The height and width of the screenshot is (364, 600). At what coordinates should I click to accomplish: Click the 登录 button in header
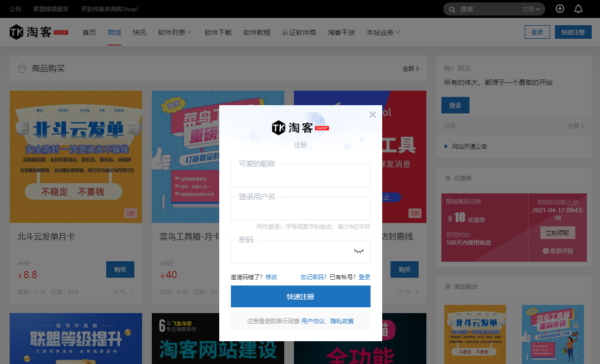coord(537,32)
